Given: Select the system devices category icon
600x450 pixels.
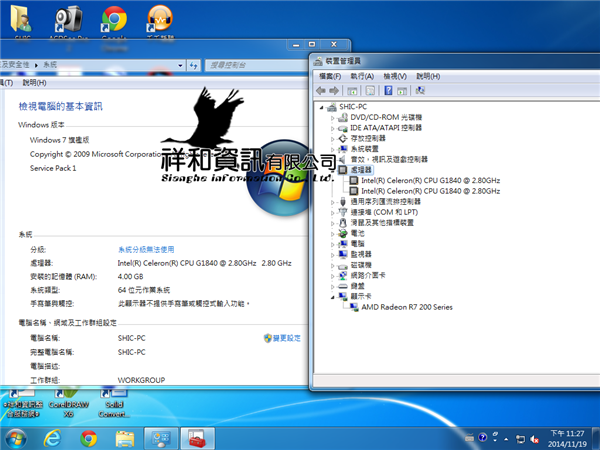Looking at the screenshot, I should point(343,149).
